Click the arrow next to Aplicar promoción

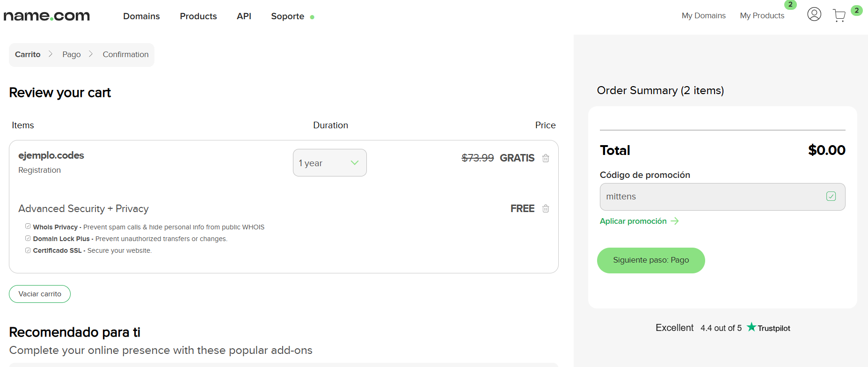coord(675,221)
